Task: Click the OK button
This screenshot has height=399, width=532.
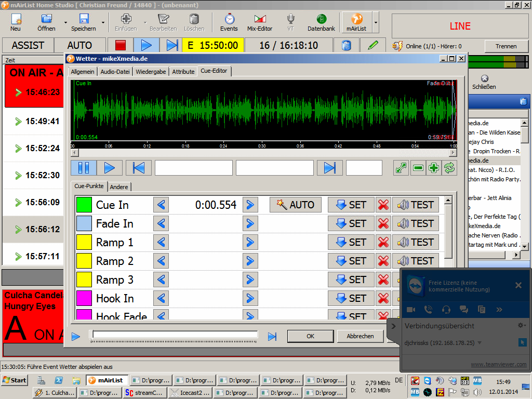Action: [311, 336]
